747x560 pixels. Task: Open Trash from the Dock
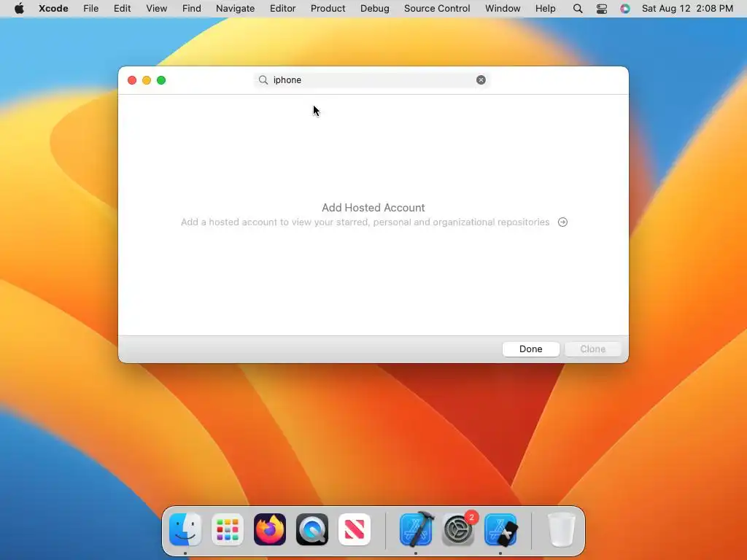(x=562, y=529)
